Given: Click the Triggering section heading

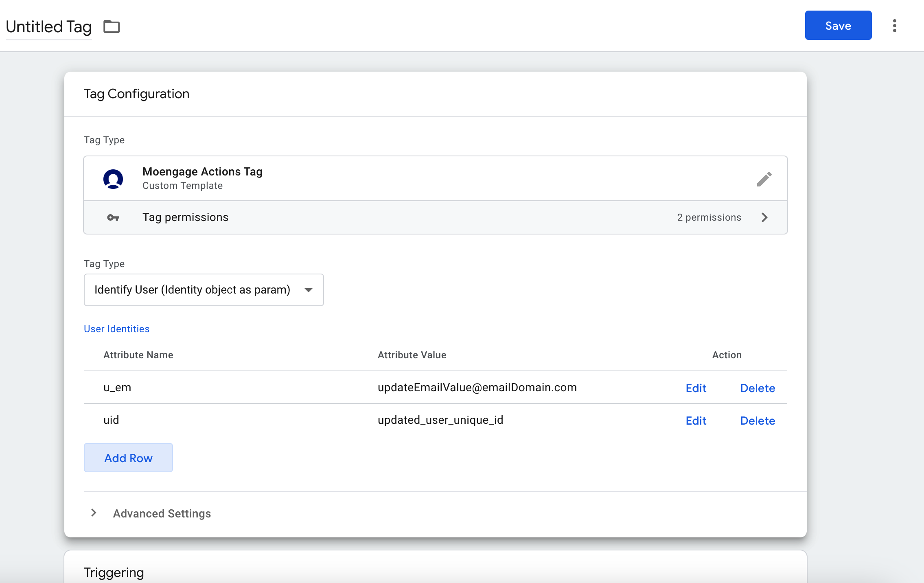Looking at the screenshot, I should pos(114,572).
